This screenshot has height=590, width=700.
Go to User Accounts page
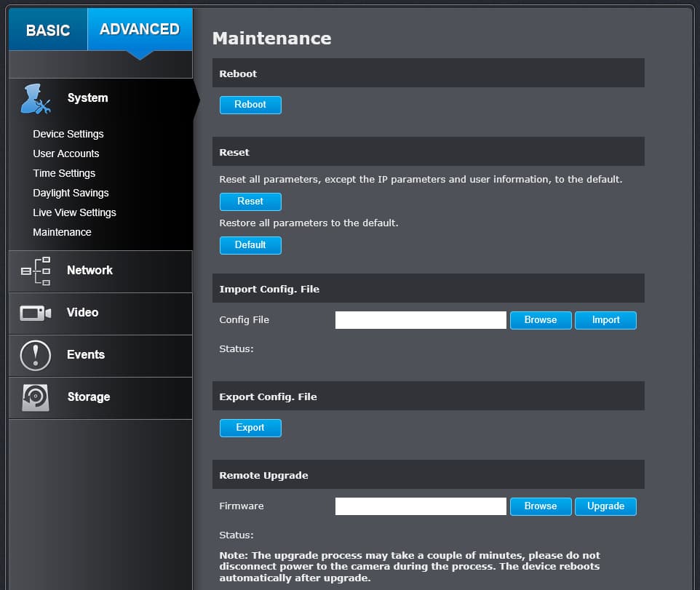(x=66, y=154)
